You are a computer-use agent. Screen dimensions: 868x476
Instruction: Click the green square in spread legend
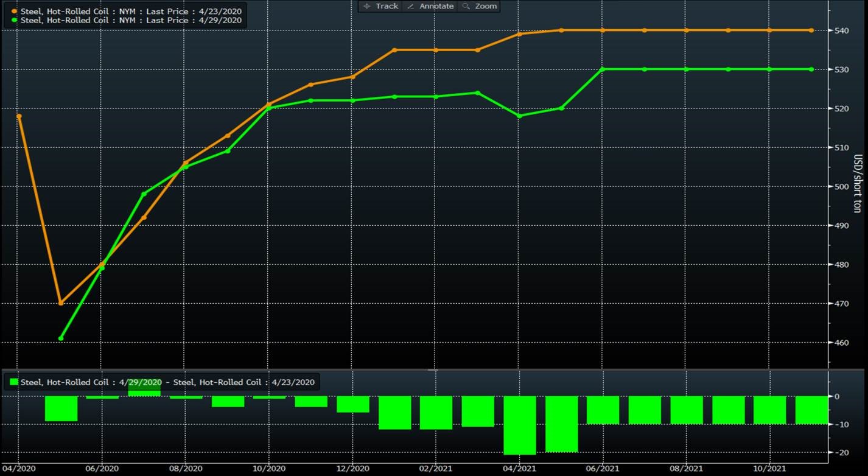[14, 382]
